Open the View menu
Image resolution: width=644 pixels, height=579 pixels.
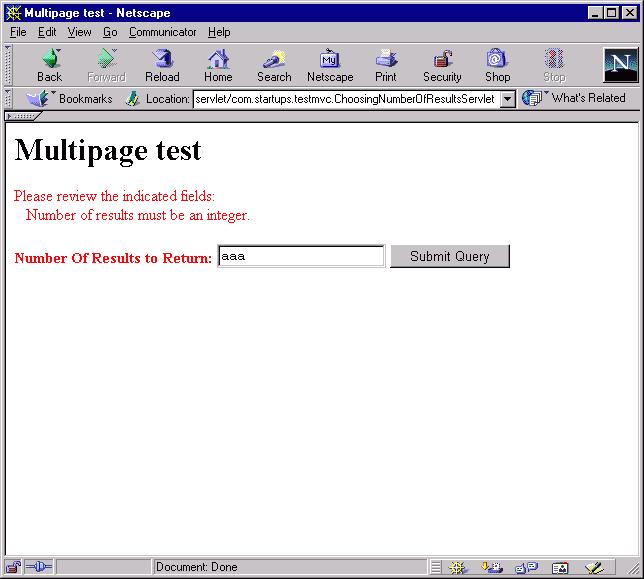[x=79, y=32]
